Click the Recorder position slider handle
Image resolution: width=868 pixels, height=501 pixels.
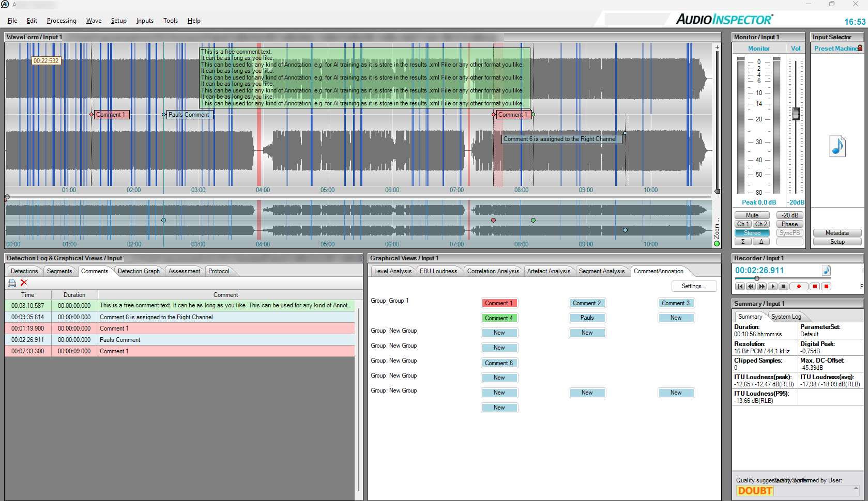(757, 278)
